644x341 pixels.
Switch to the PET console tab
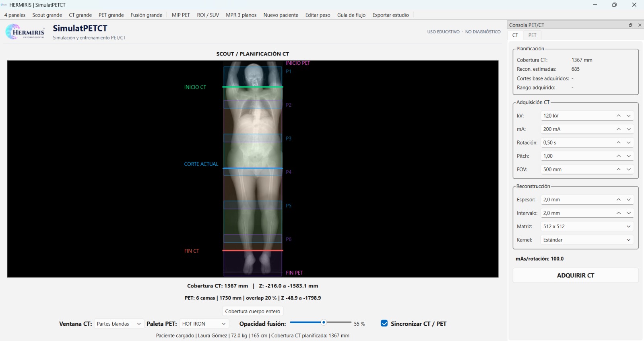pos(532,35)
